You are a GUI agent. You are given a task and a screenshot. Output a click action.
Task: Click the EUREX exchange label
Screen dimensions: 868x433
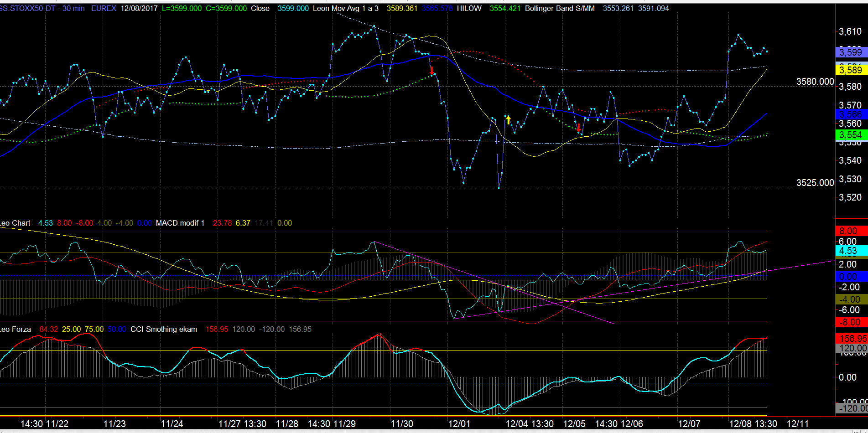[x=104, y=8]
